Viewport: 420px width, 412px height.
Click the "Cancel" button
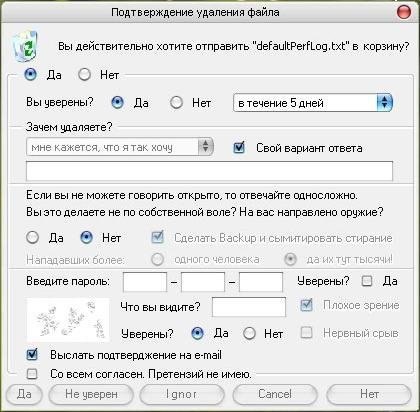point(275,394)
